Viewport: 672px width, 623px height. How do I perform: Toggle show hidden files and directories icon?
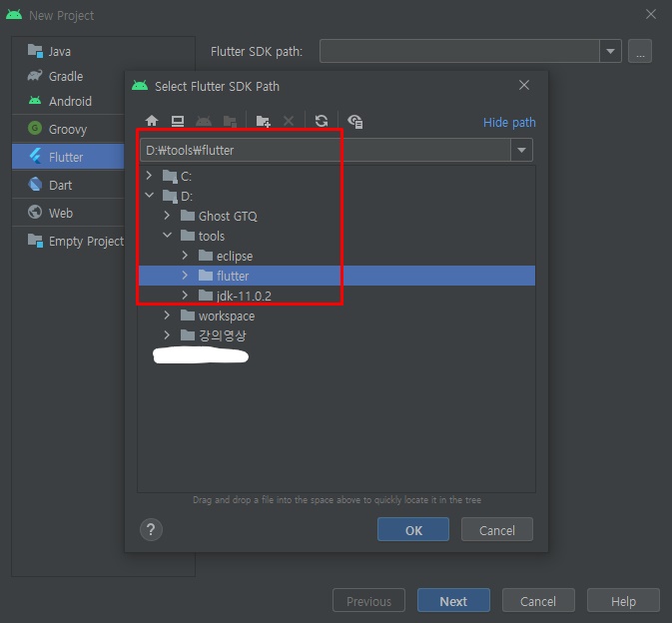(355, 121)
